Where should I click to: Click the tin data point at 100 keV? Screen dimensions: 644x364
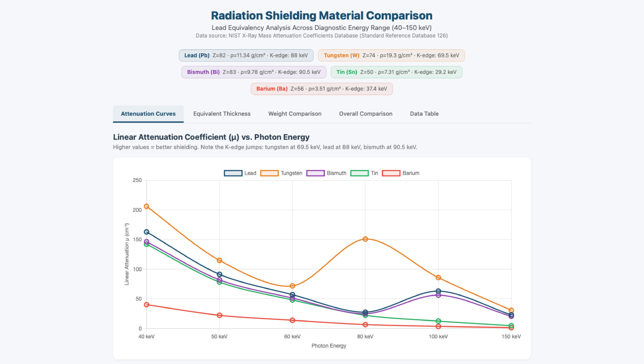438,321
